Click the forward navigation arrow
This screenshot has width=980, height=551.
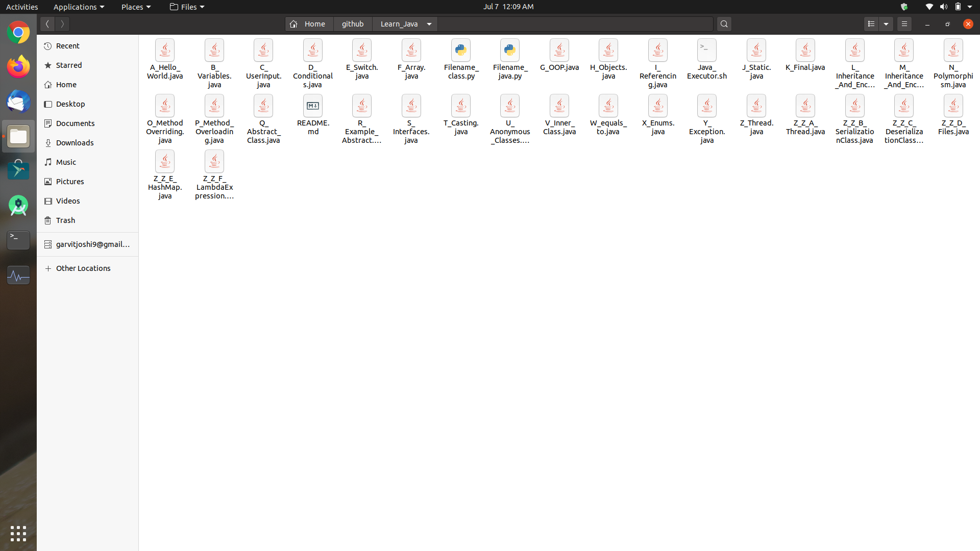(62, 24)
